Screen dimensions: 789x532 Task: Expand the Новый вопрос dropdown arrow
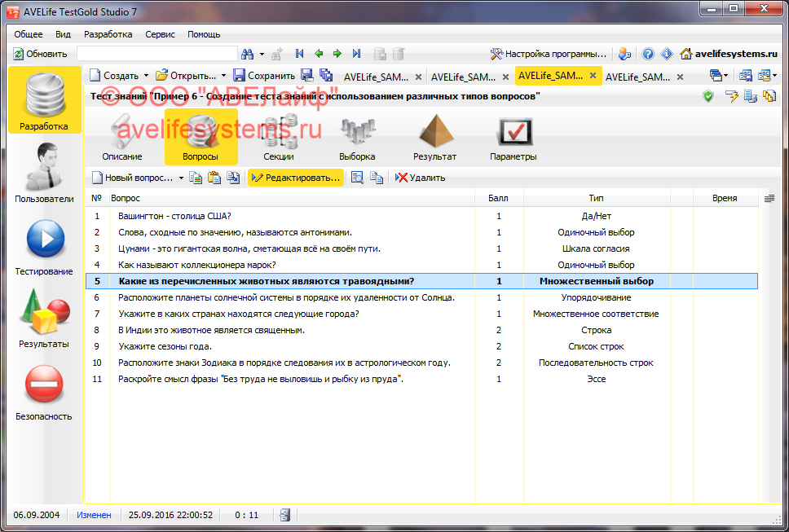click(x=181, y=178)
